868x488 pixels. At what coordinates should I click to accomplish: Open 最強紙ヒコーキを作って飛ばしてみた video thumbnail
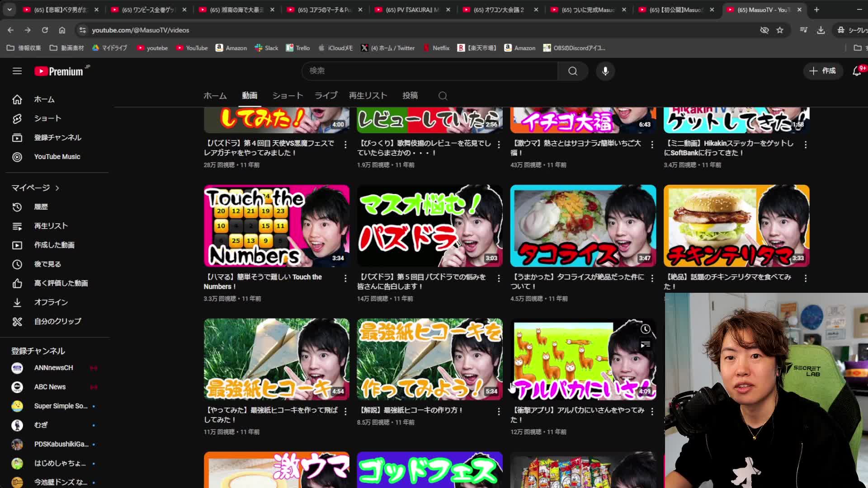click(276, 359)
